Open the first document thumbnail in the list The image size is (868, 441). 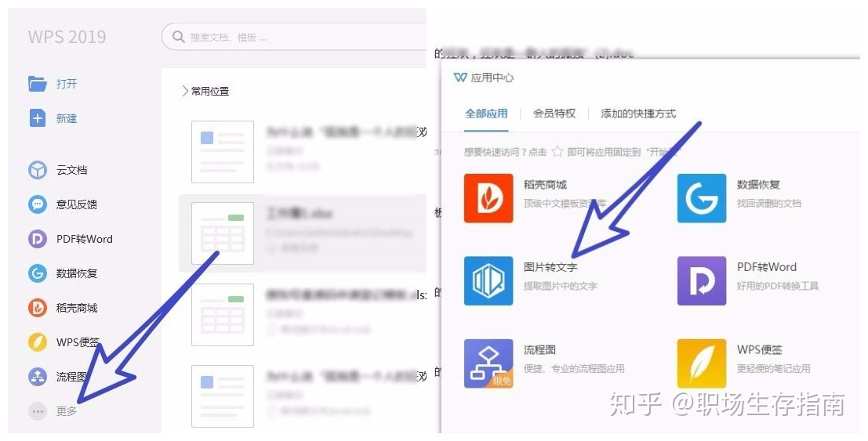point(223,152)
